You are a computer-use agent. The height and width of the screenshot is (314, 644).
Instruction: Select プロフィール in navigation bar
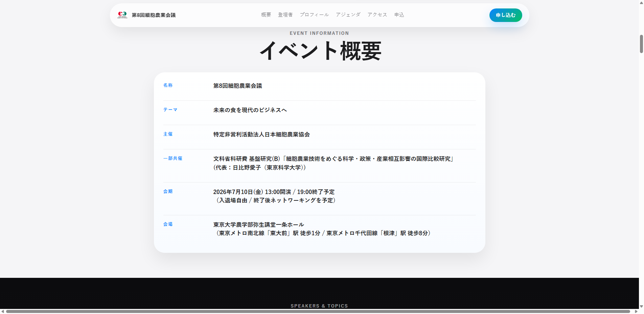(314, 15)
